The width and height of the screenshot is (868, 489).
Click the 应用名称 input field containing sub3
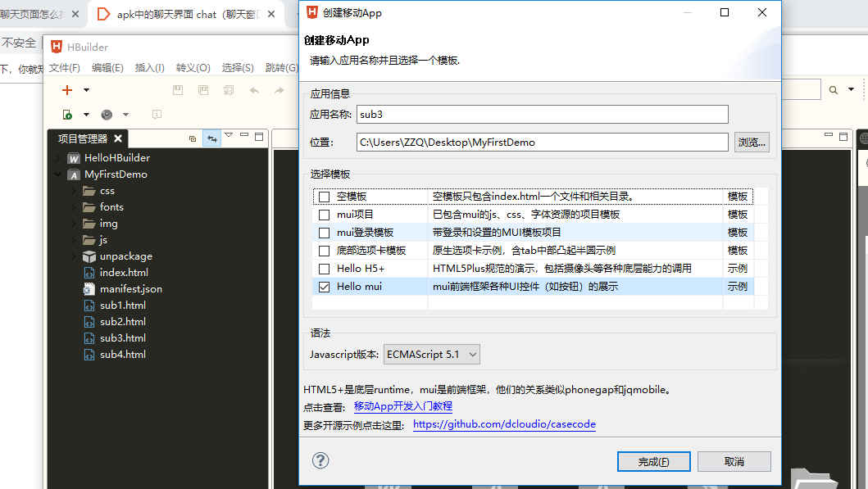(x=543, y=115)
